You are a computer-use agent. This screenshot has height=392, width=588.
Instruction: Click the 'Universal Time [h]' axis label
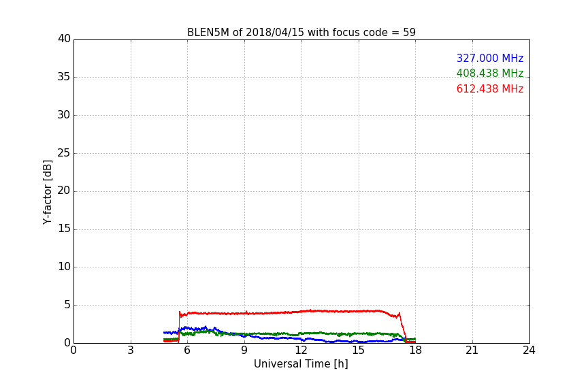click(x=301, y=364)
